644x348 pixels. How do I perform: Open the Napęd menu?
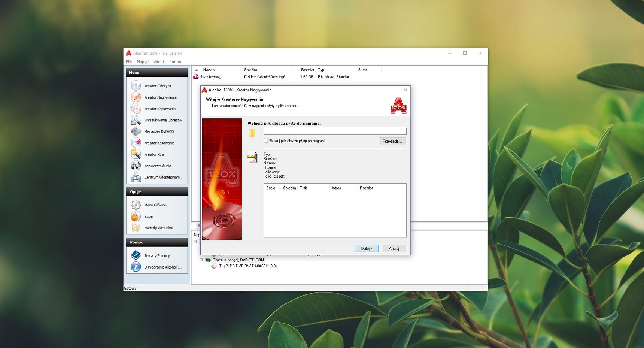pyautogui.click(x=143, y=62)
